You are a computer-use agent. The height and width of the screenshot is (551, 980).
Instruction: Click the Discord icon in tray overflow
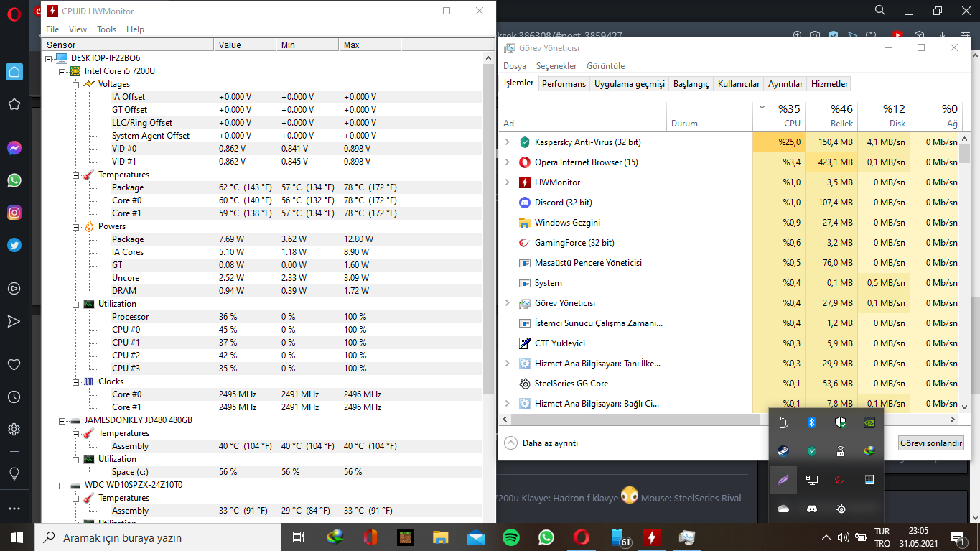(812, 509)
